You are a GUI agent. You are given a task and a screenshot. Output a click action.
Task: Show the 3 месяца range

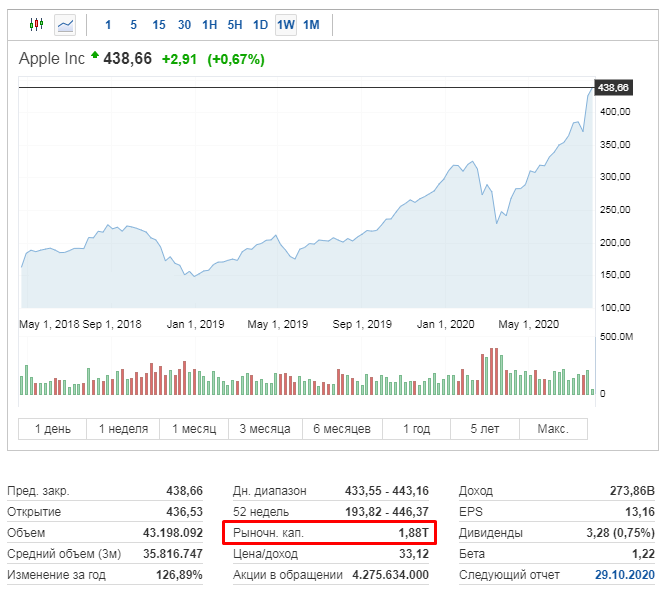[265, 429]
